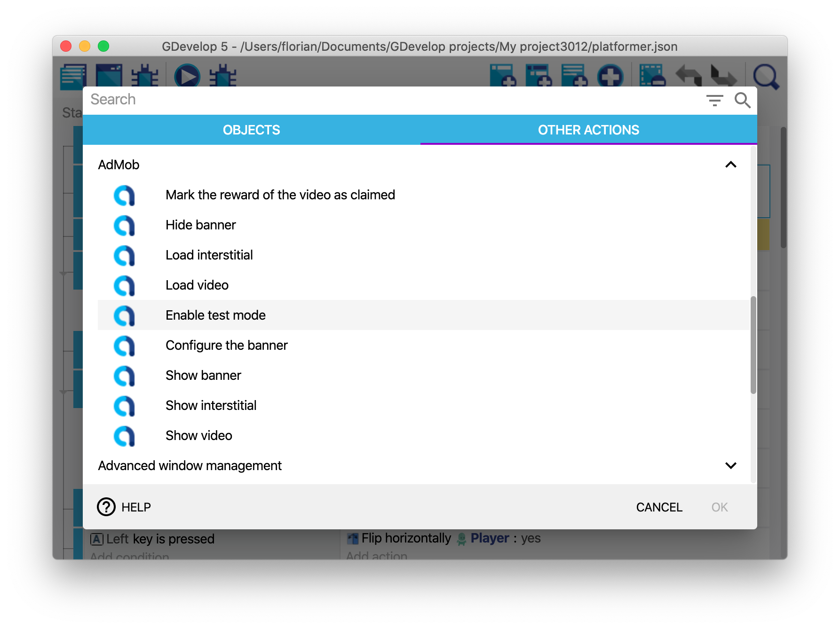This screenshot has width=840, height=629.
Task: Switch to the Objects tab
Action: click(251, 130)
